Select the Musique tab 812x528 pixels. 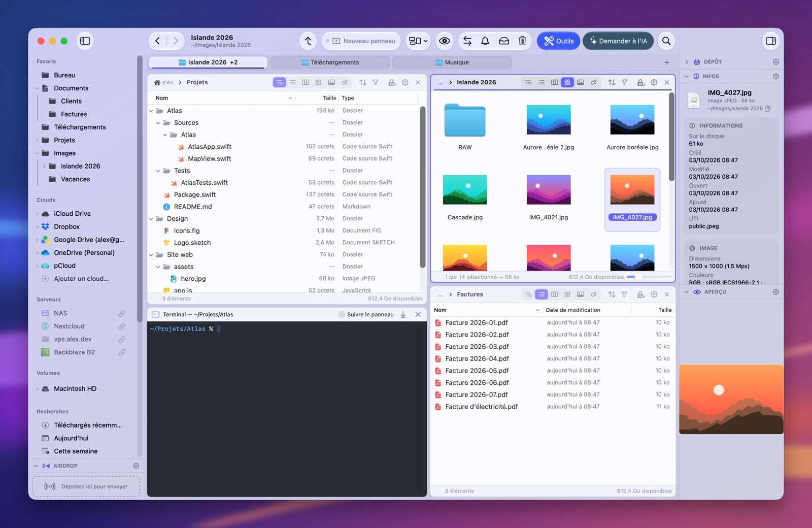point(452,62)
